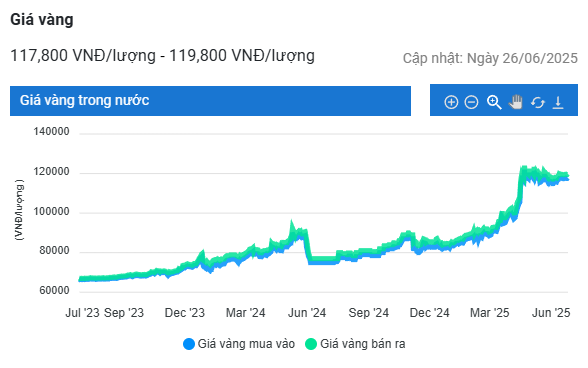
Task: Click the zoom in plus icon
Action: 451,102
